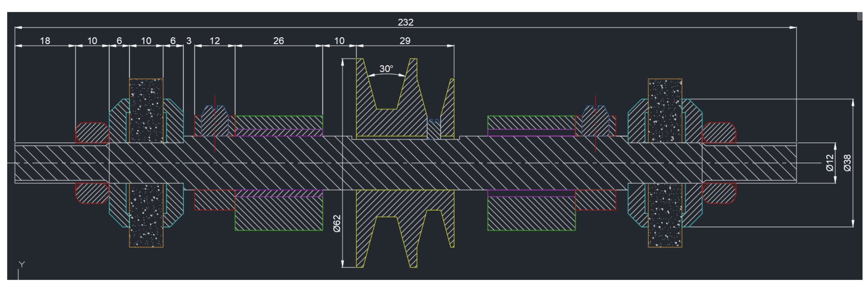Select the red rounded seal section on left
The width and height of the screenshot is (868, 296).
click(93, 131)
